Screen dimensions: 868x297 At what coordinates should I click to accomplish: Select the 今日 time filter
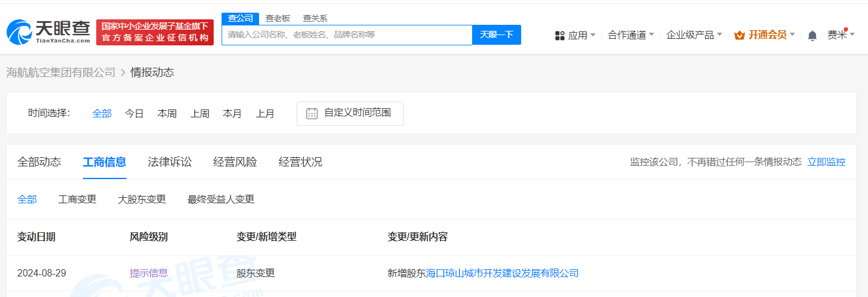click(134, 114)
